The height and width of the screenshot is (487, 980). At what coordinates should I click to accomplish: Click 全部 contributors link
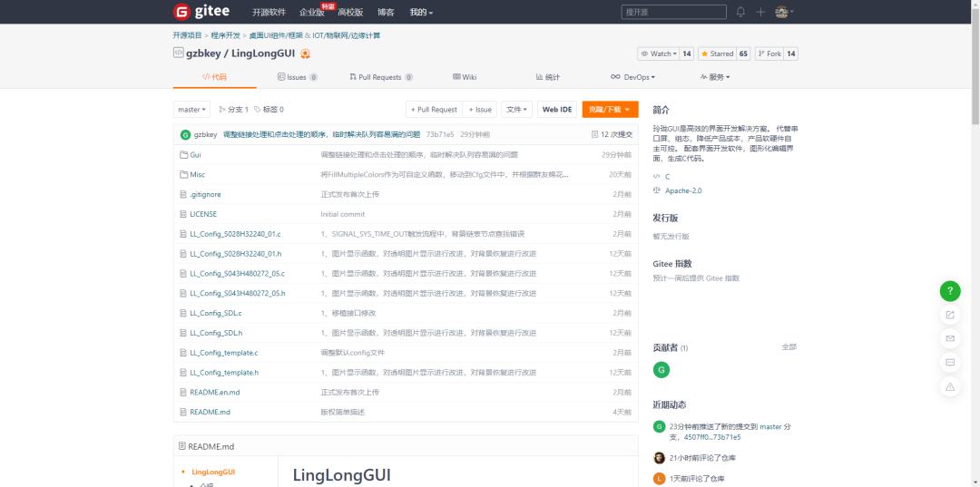pyautogui.click(x=789, y=346)
